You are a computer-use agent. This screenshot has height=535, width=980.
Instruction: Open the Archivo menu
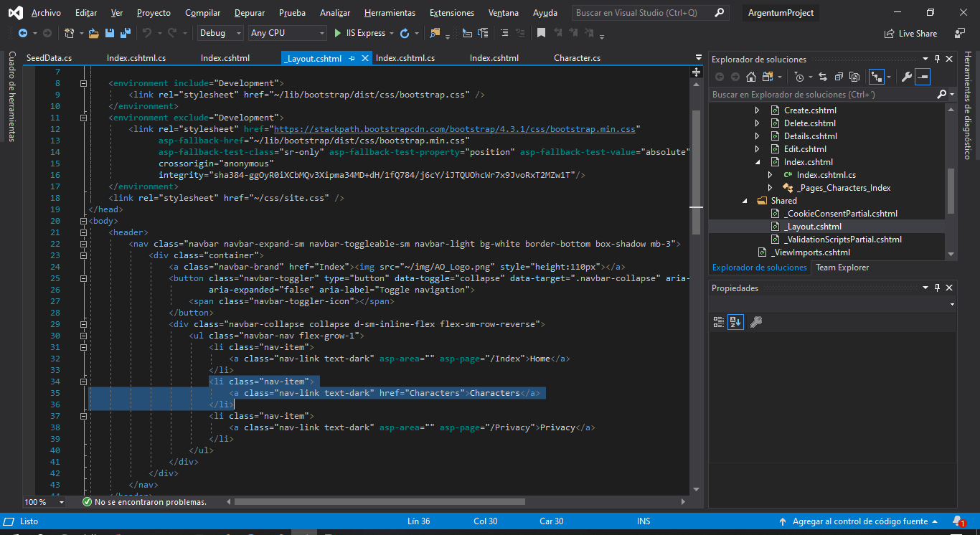(46, 13)
